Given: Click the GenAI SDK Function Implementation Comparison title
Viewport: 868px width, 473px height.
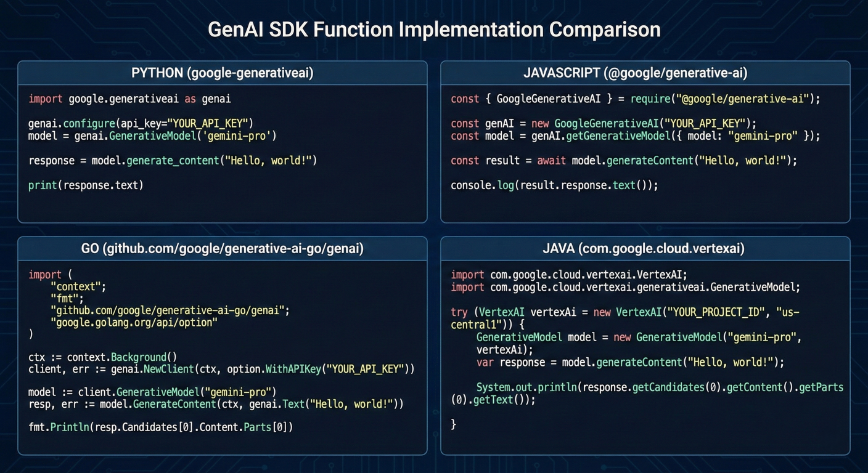Looking at the screenshot, I should click(x=434, y=30).
